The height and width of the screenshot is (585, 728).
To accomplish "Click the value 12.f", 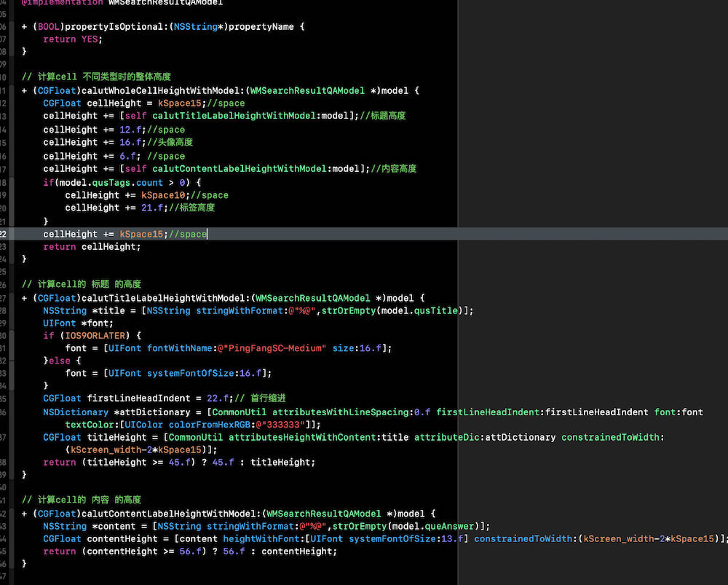I will (x=130, y=130).
